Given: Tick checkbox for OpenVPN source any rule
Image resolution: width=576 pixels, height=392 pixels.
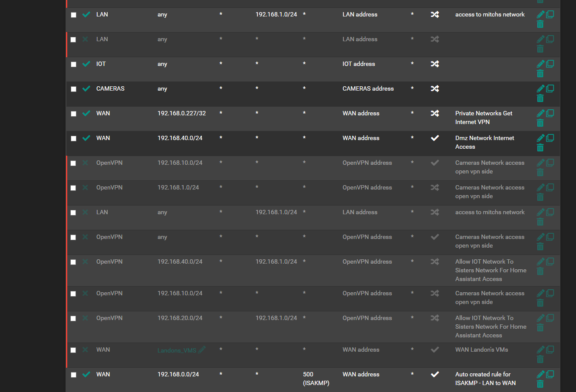Looking at the screenshot, I should (x=73, y=237).
